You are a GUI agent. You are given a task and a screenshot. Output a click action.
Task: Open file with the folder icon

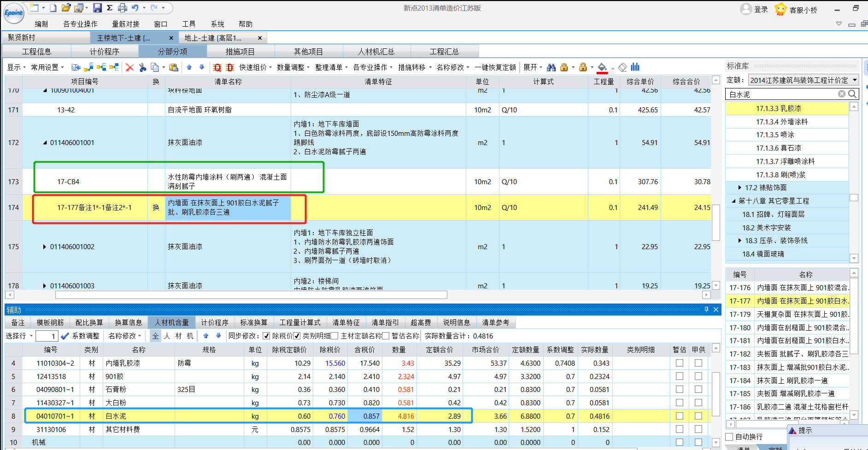pos(66,8)
